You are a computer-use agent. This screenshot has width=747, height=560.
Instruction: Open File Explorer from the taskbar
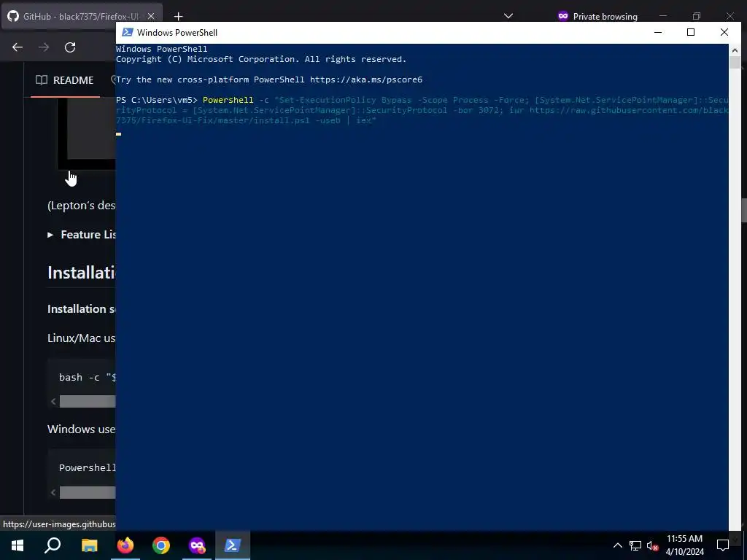pos(89,545)
